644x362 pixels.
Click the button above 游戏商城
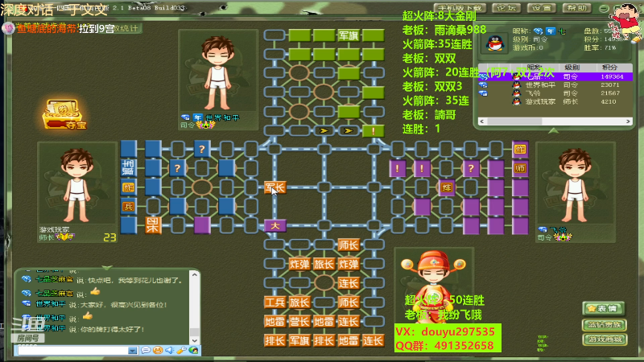605,325
